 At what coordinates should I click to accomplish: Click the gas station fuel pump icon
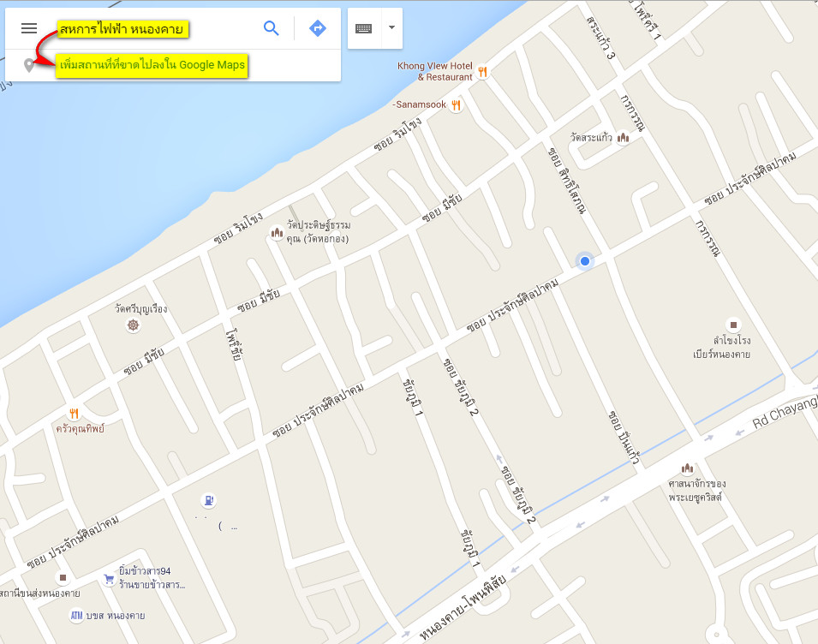pyautogui.click(x=208, y=501)
